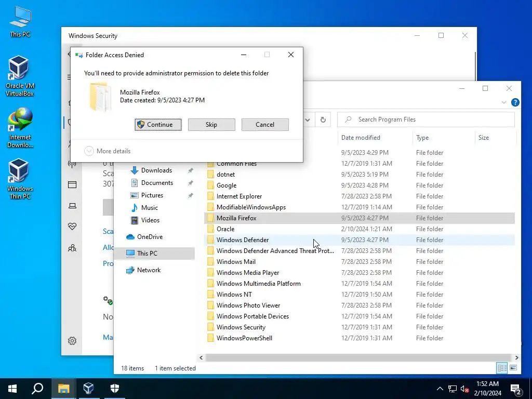532x399 pixels.
Task: Click File Explorer taskbar icon
Action: 63,389
